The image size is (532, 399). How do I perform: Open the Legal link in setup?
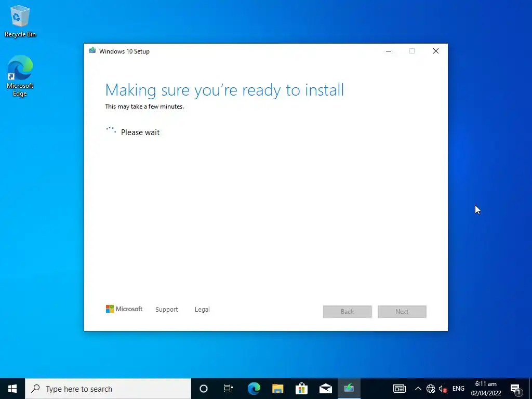[202, 310]
